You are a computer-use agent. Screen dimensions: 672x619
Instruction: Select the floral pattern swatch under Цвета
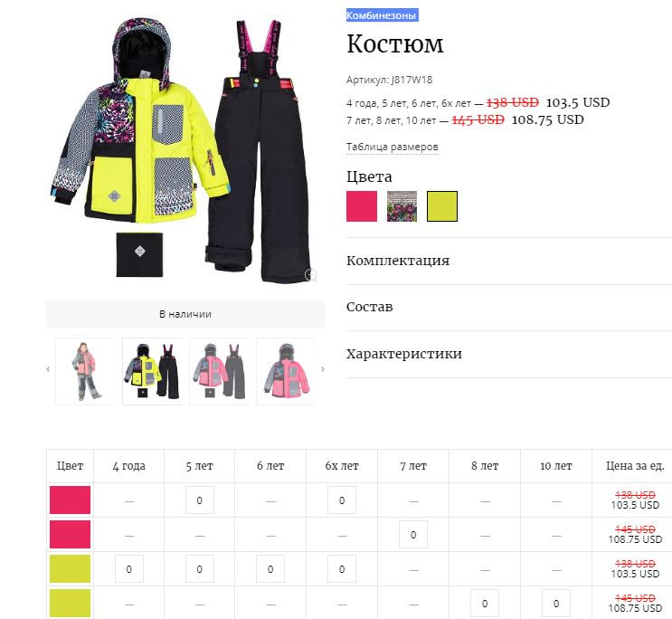coord(402,206)
